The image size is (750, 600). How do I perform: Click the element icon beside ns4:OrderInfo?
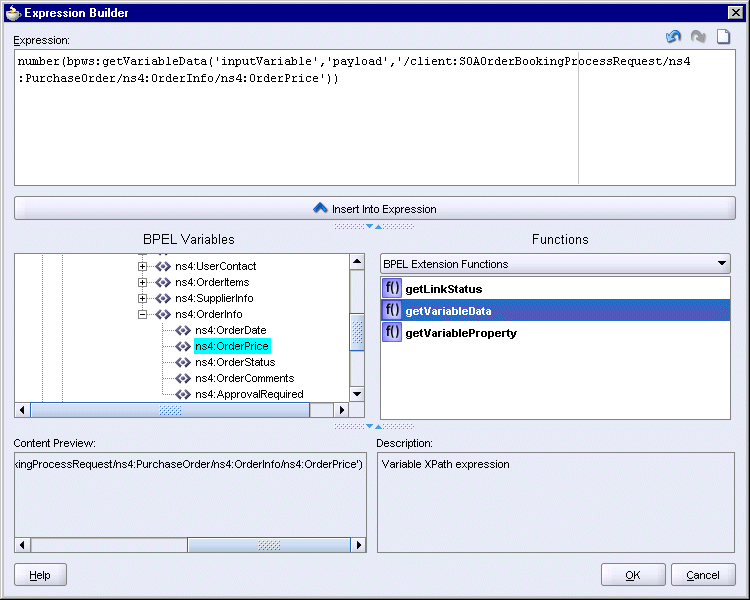[163, 314]
